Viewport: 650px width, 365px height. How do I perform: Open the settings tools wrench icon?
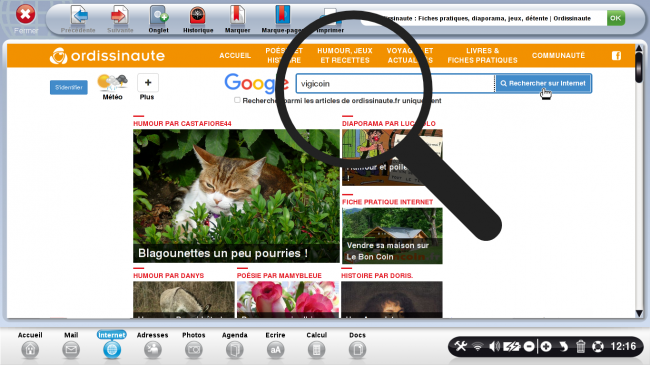coord(461,346)
